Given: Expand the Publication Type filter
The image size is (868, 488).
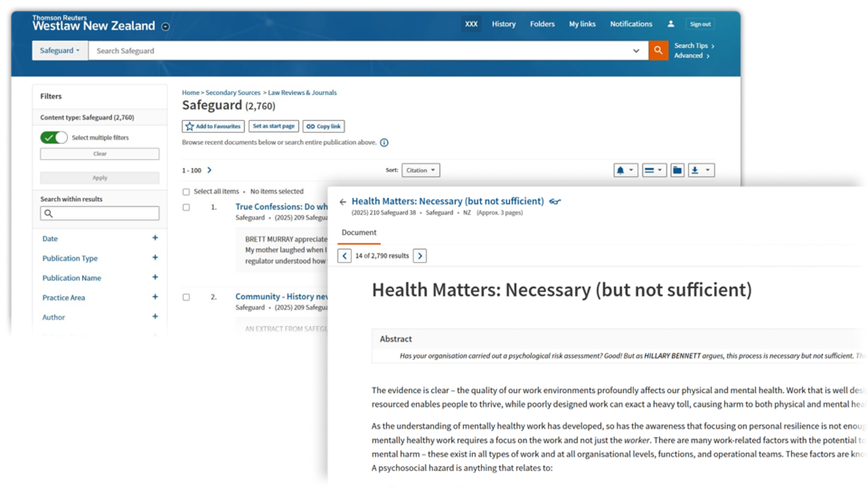Looking at the screenshot, I should tap(155, 258).
